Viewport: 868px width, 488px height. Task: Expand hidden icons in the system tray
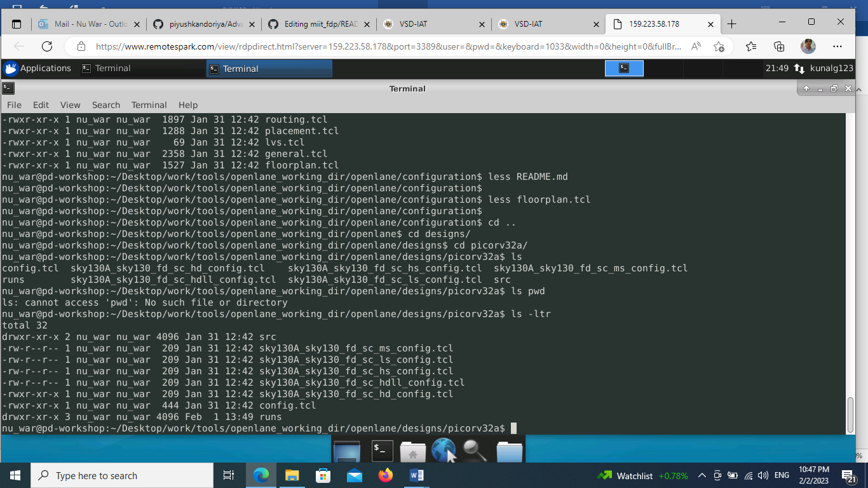[702, 475]
